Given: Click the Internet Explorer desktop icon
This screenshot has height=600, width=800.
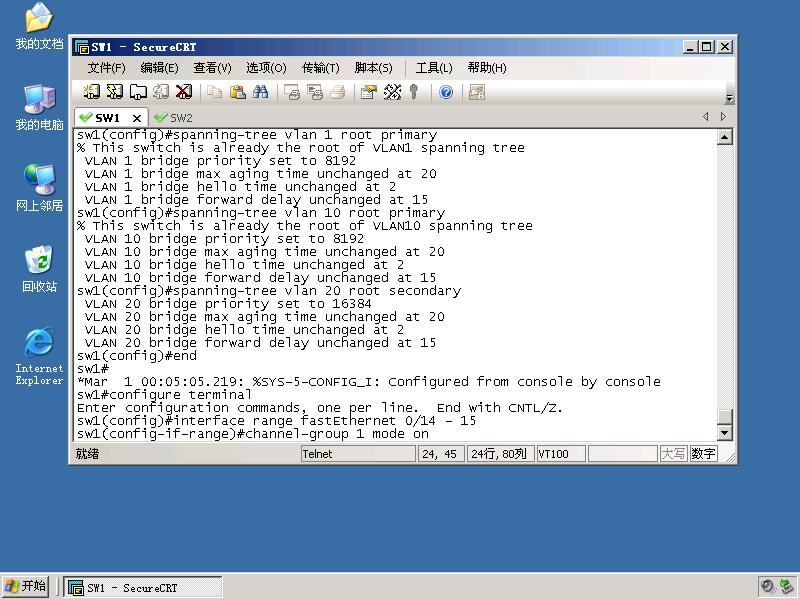Looking at the screenshot, I should [39, 356].
